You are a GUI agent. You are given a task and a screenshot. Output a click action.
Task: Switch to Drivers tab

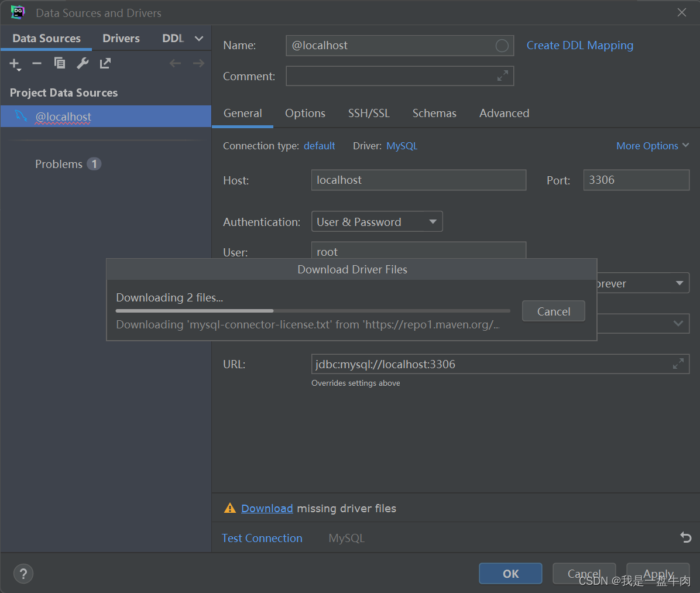click(x=121, y=39)
